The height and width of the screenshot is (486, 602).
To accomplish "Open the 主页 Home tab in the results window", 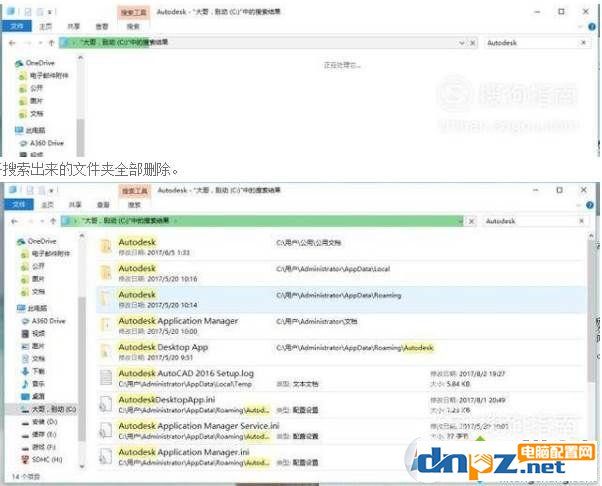I will click(48, 205).
